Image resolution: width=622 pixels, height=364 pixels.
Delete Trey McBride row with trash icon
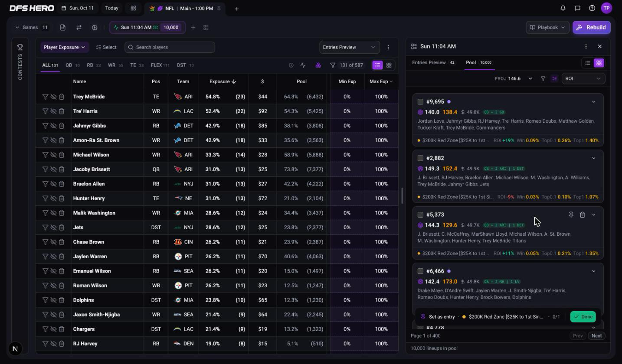point(62,97)
